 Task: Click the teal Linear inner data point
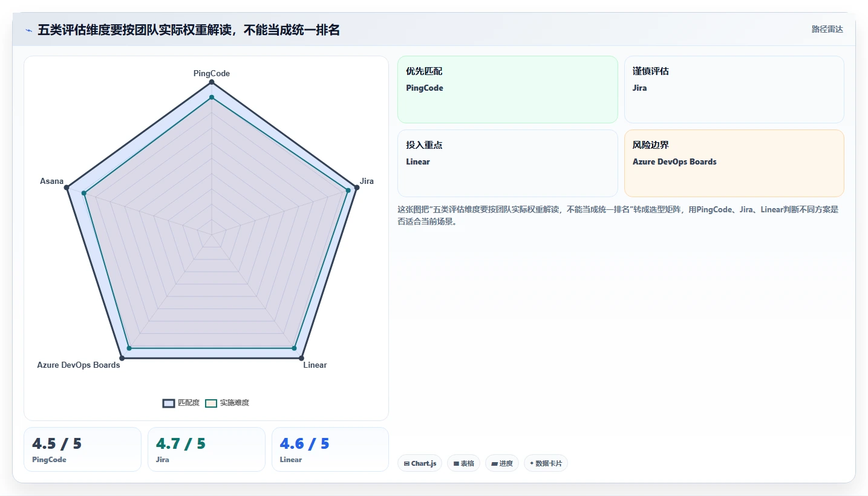(294, 348)
